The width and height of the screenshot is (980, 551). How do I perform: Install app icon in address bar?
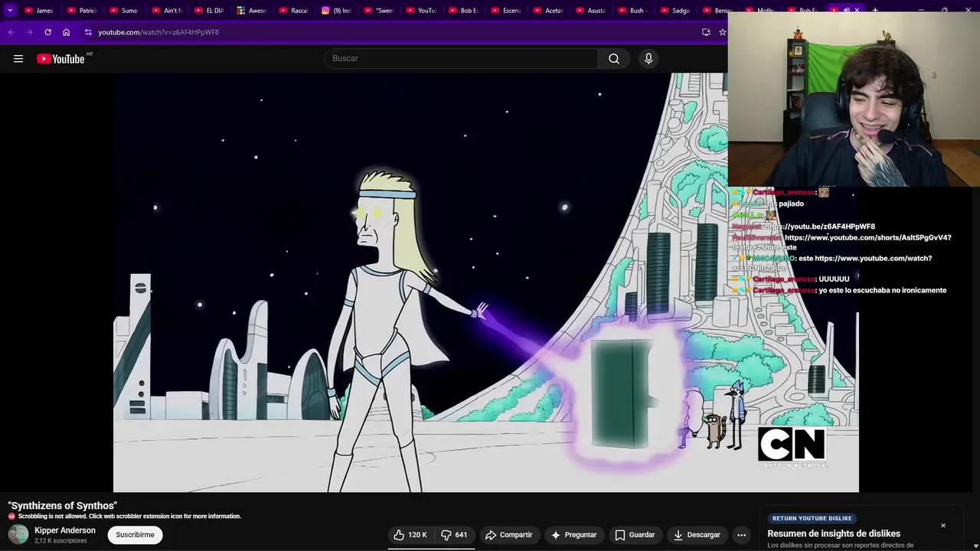coord(706,32)
